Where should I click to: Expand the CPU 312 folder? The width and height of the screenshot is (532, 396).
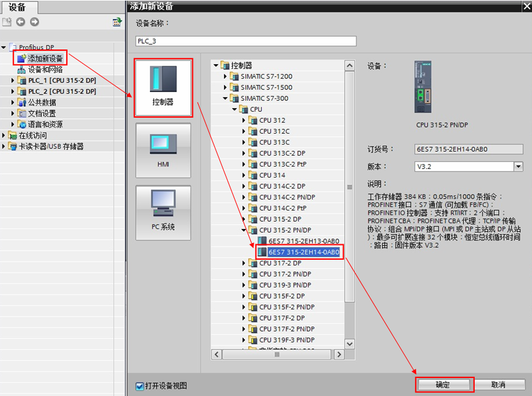pos(244,120)
